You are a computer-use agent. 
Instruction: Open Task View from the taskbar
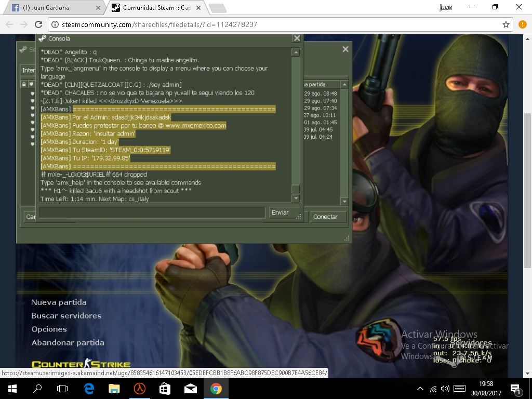point(62,389)
